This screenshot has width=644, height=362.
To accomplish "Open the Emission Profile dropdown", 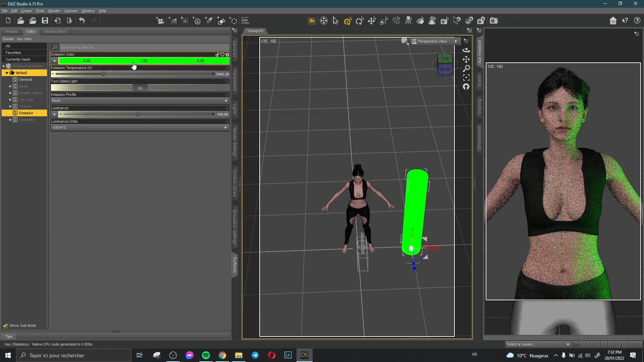I will pos(140,101).
